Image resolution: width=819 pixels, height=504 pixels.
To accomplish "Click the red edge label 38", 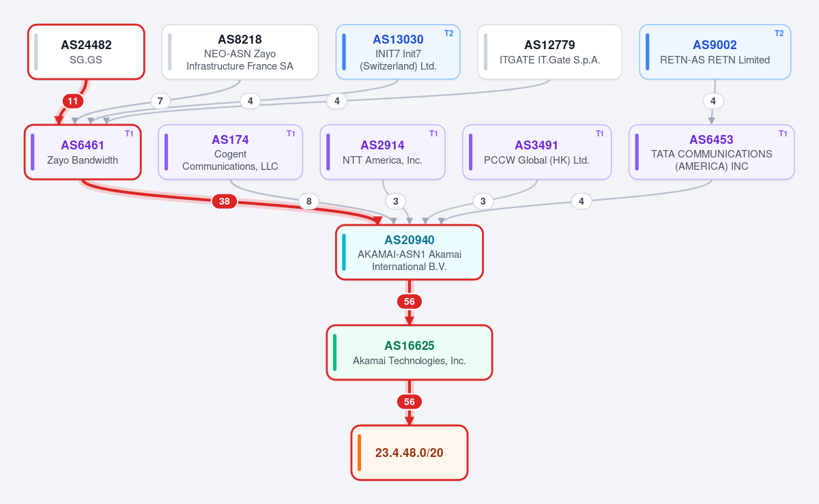I will [x=225, y=201].
